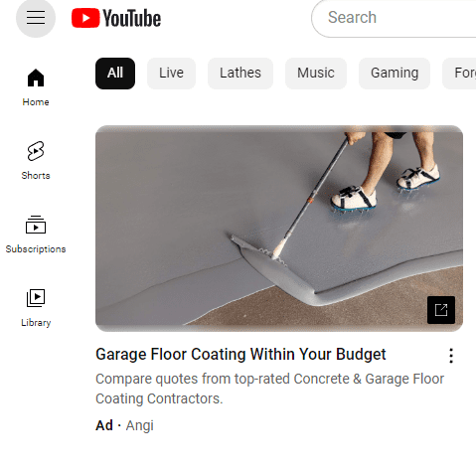Open Library from the sidebar
This screenshot has width=476, height=473.
point(36,308)
